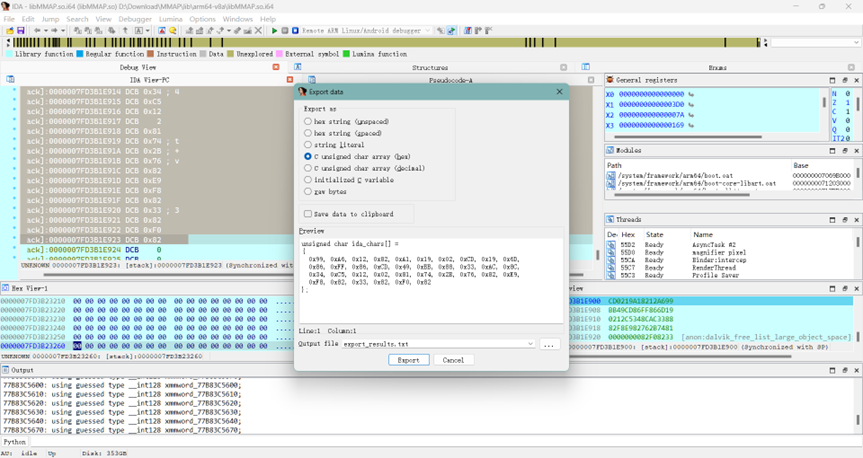The width and height of the screenshot is (863, 458).
Task: Open the forward-jump history dropdown arrow
Action: pyautogui.click(x=63, y=31)
